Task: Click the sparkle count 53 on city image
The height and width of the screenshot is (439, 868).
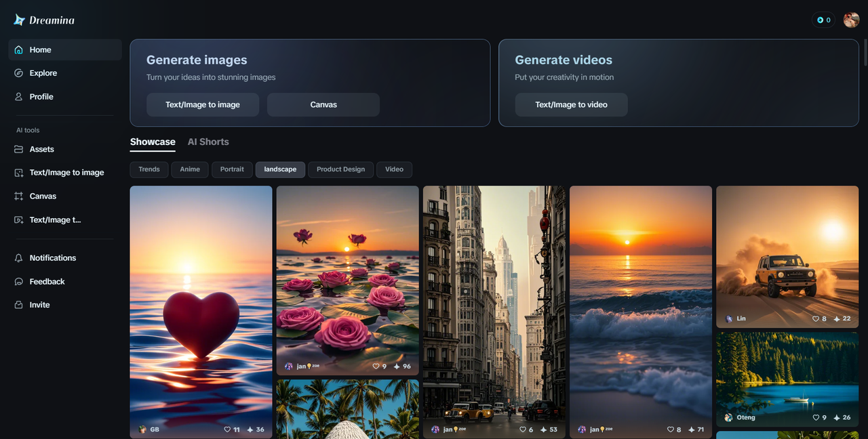Action: tap(549, 430)
